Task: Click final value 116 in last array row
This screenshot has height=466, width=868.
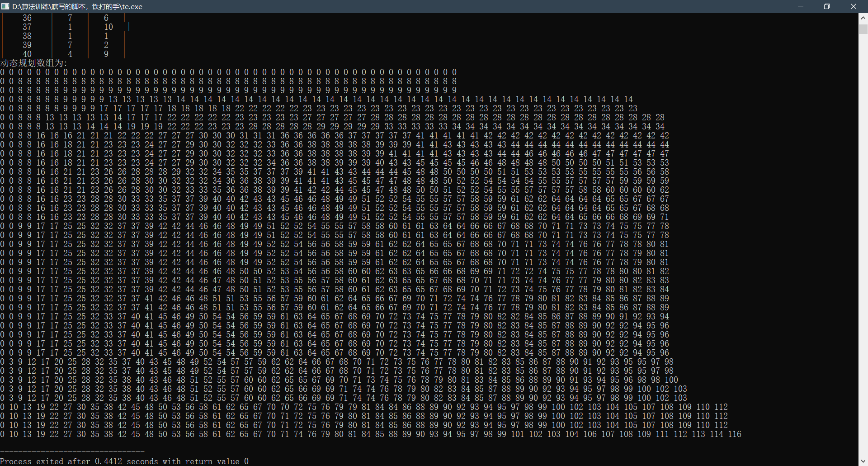Action: [x=734, y=434]
